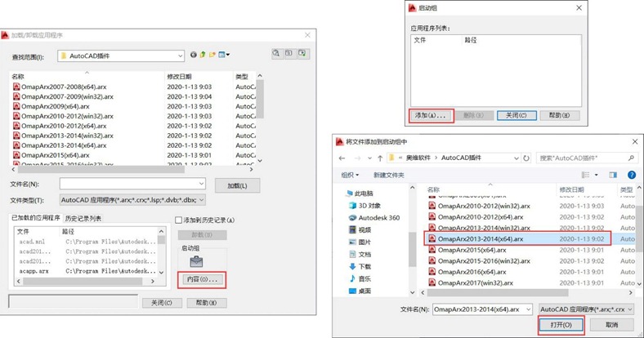The width and height of the screenshot is (644, 338).
Task: Switch to the 历史记录列表 tab
Action: [x=83, y=219]
